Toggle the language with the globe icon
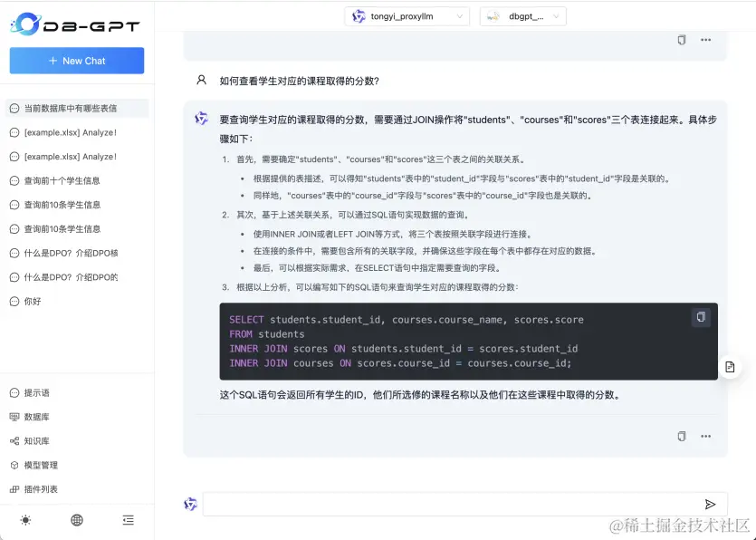Image resolution: width=756 pixels, height=540 pixels. pyautogui.click(x=76, y=520)
